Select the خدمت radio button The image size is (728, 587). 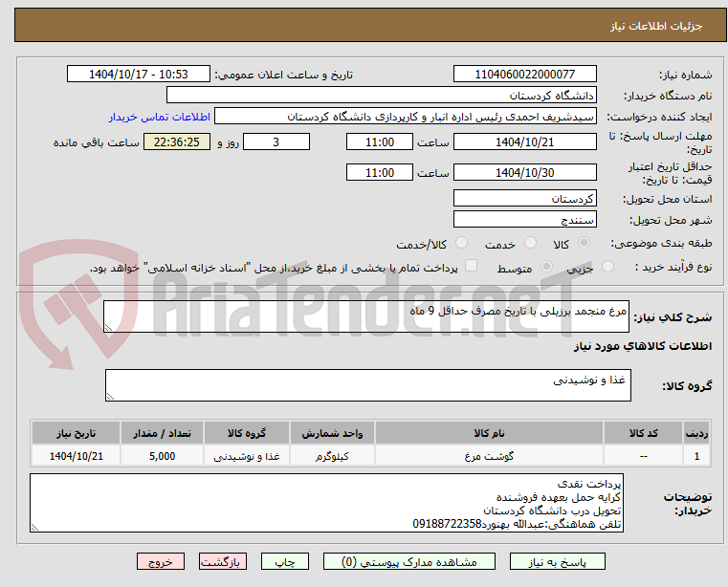click(x=530, y=243)
